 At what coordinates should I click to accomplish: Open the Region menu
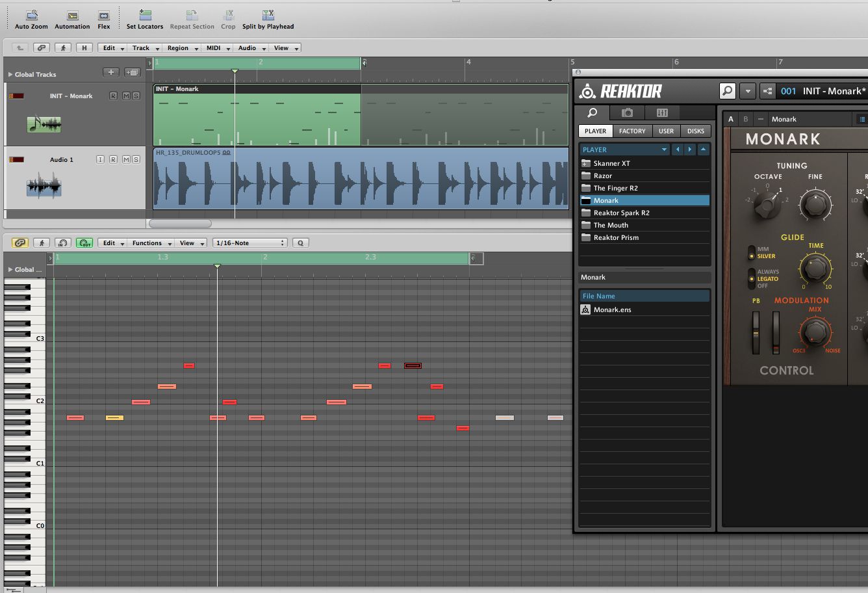tap(181, 47)
